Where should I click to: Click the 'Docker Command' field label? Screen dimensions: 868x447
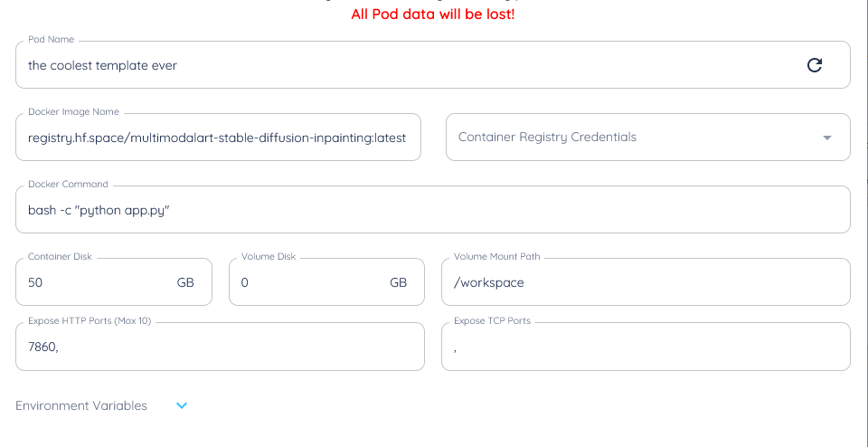[x=68, y=185]
